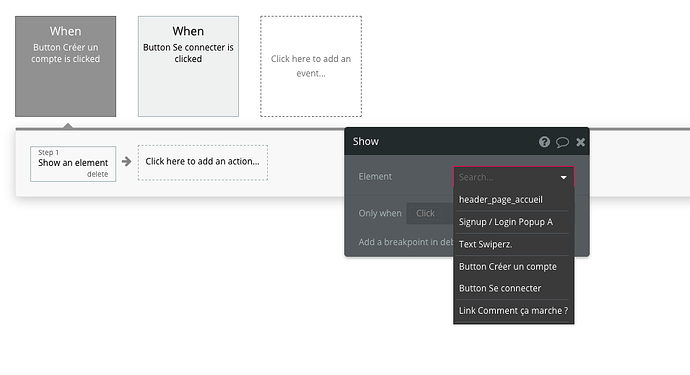690x375 pixels.
Task: Open the help question mark icon
Action: [544, 142]
